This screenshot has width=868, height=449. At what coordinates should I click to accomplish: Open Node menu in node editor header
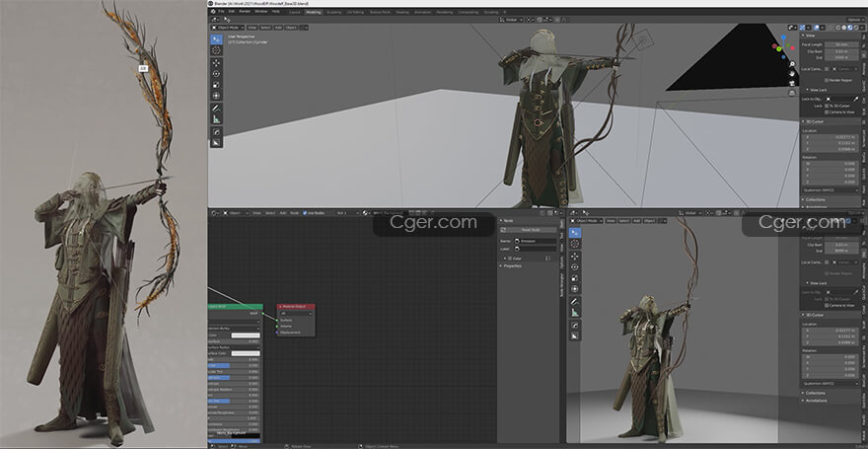pyautogui.click(x=295, y=212)
